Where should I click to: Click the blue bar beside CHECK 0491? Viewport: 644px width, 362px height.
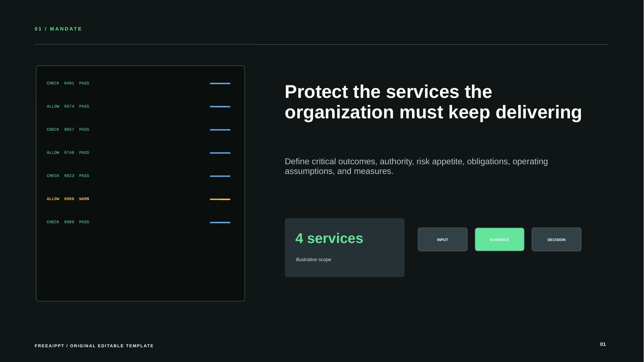click(220, 83)
